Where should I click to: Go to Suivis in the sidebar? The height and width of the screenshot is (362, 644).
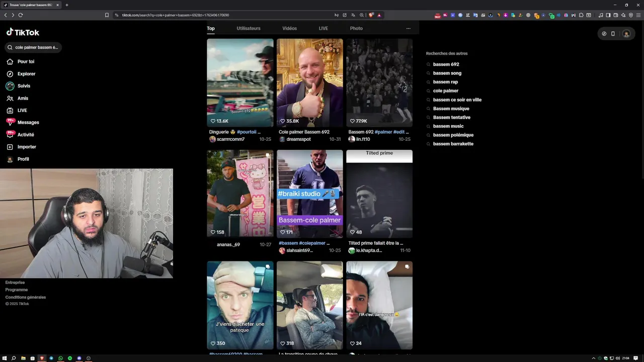point(18,86)
